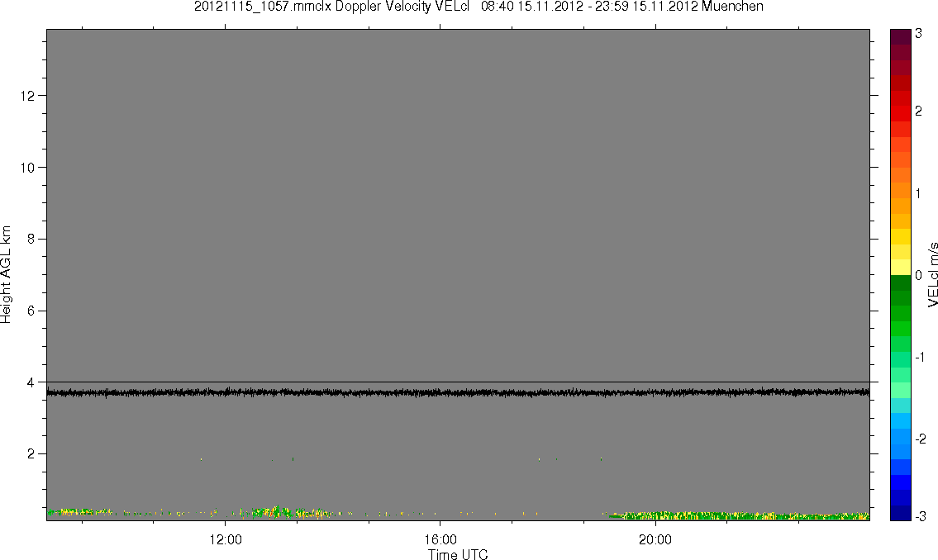Click the height tick label 10
This screenshot has width=938, height=560.
click(27, 168)
